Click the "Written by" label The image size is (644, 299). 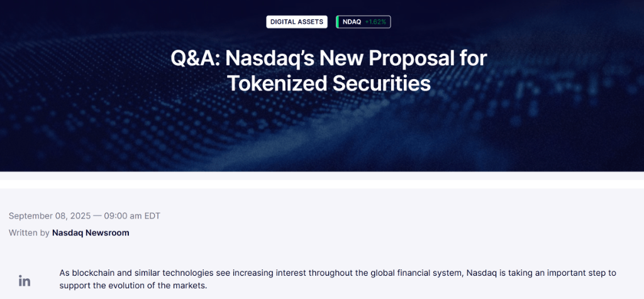[x=29, y=233]
